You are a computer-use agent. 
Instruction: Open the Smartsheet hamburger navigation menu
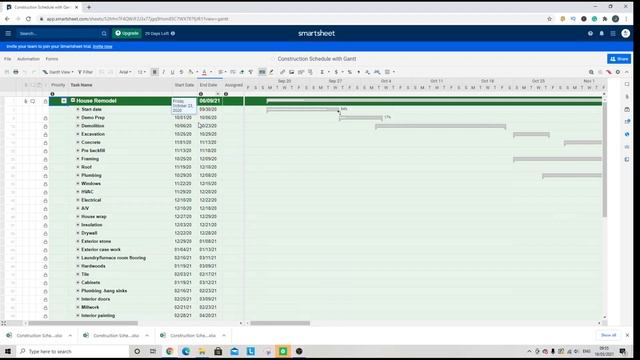point(8,33)
